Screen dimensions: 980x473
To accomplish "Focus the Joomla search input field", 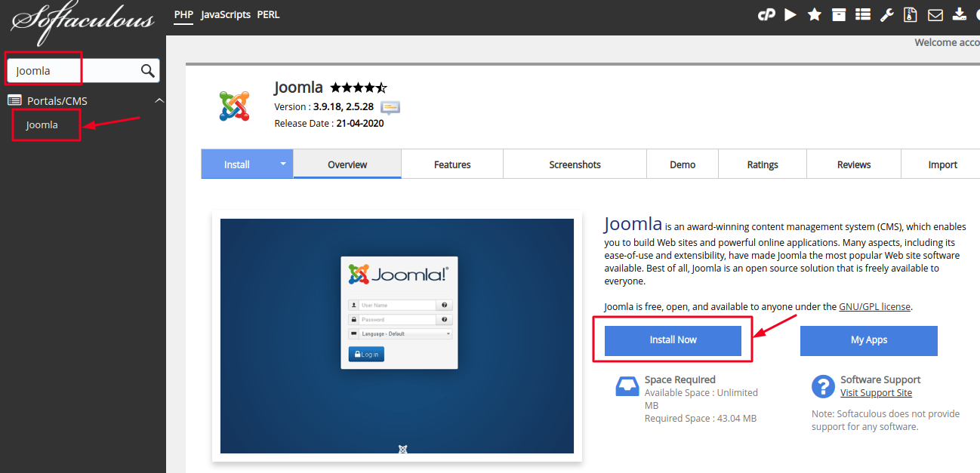I will (x=72, y=71).
